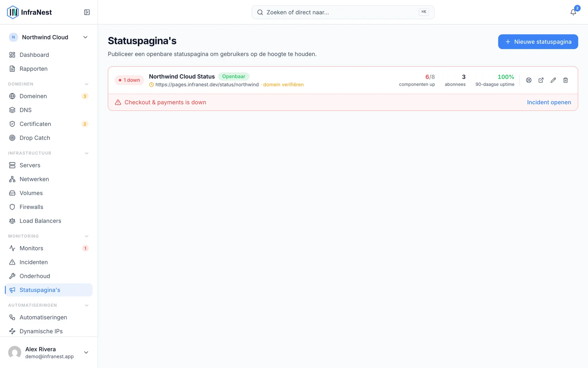Go to Dashboard in the sidebar
This screenshot has height=368, width=588.
(49, 55)
